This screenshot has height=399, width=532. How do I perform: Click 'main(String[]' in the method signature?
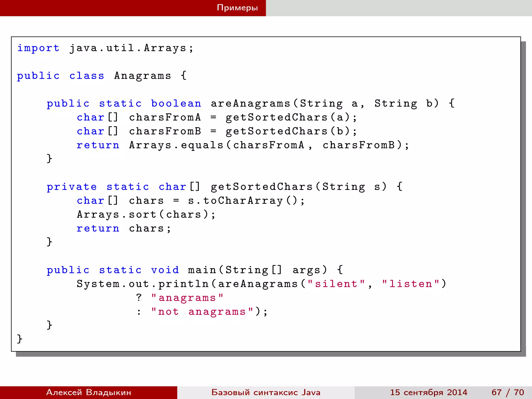(x=235, y=270)
